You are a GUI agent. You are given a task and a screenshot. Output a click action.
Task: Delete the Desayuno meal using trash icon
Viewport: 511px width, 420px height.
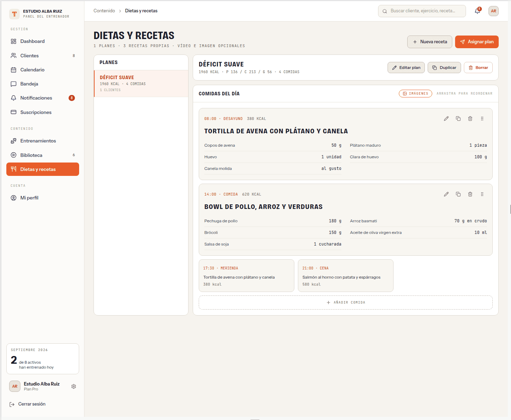[470, 119]
